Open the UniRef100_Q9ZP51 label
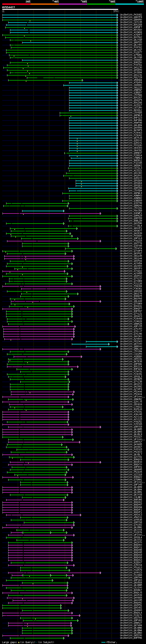The height and width of the screenshot is (644, 146). point(131,605)
